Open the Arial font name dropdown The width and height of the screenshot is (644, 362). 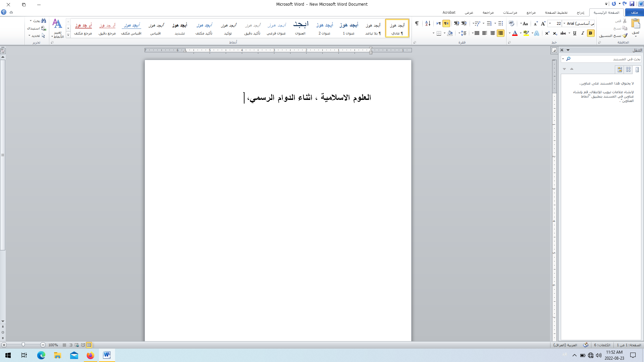pos(565,23)
